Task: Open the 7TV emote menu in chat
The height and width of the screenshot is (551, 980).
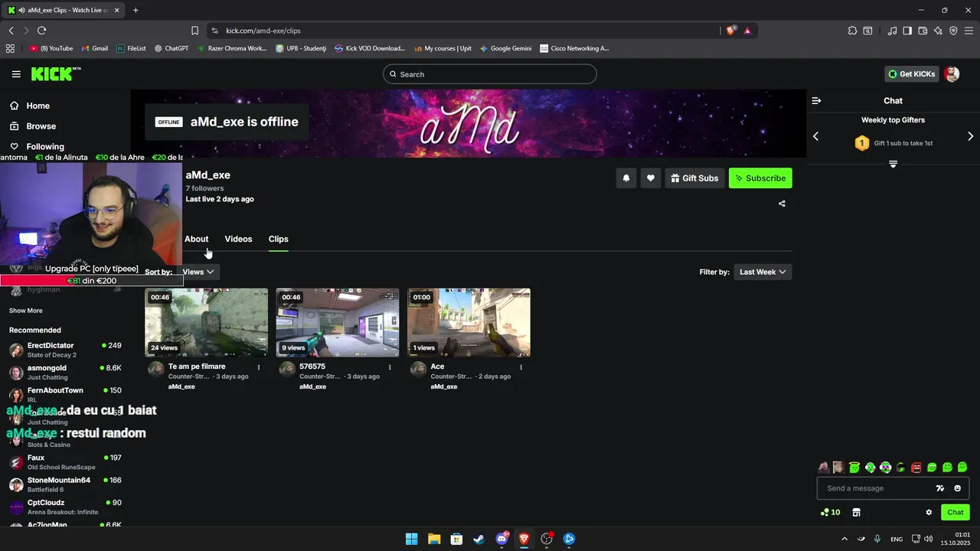Action: coord(940,488)
